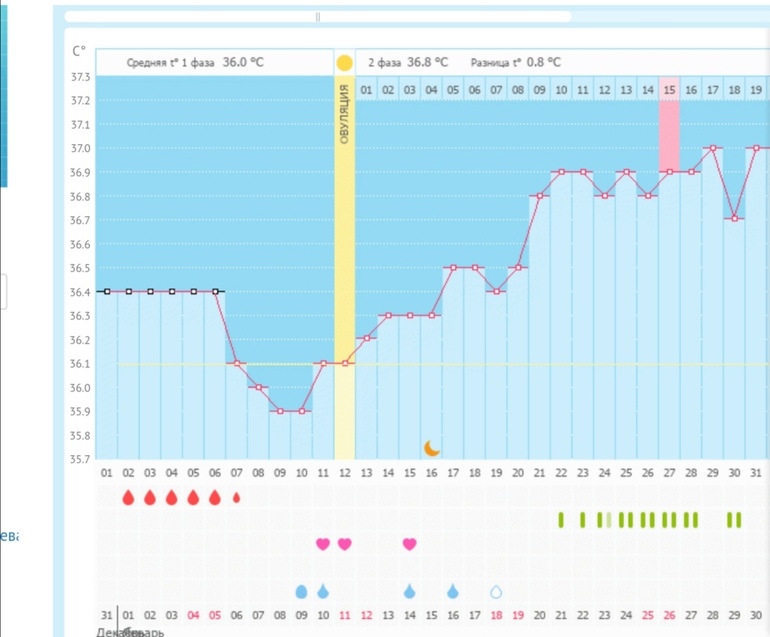Viewport: 770px width, 637px height.
Task: Click the 'Разница t°' 0.8 °C label
Action: click(510, 62)
